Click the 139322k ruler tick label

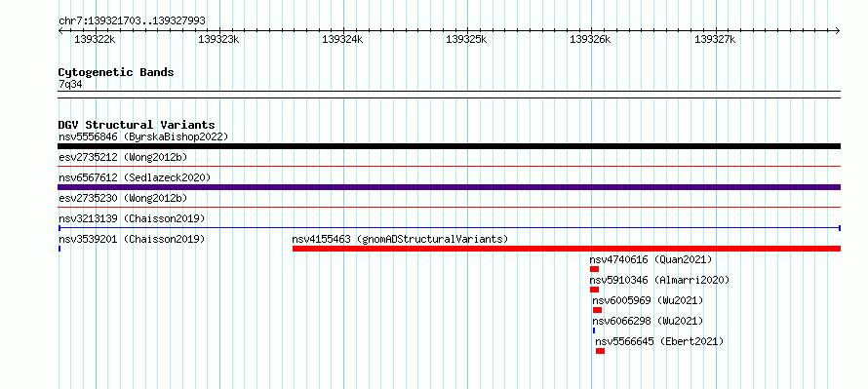(x=95, y=40)
